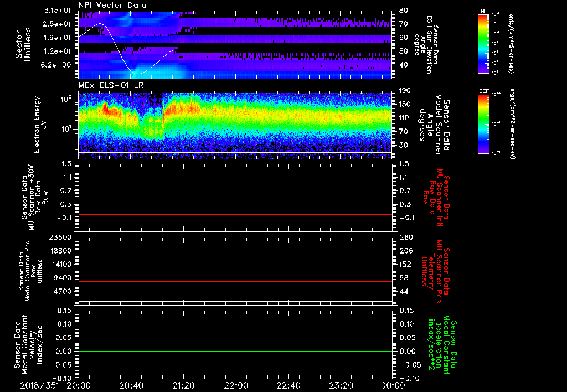Click the '44' telemetry tick label
This screenshot has height=392, width=567.
[x=403, y=291]
